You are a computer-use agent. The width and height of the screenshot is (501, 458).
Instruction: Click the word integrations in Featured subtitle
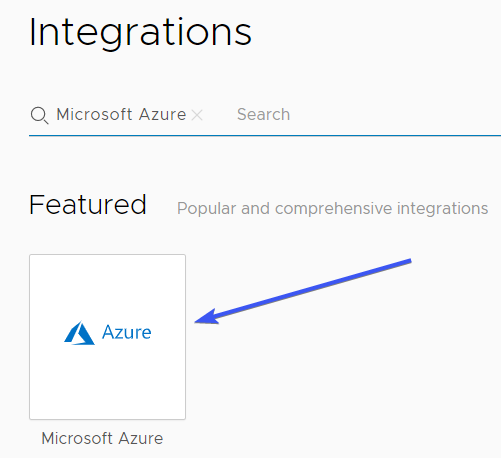coord(443,209)
